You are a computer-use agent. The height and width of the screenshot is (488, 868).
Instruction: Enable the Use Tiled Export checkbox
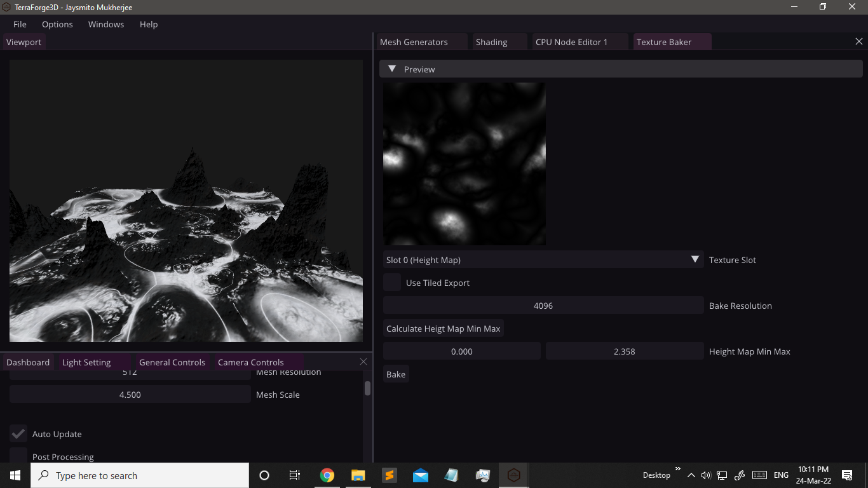point(392,283)
